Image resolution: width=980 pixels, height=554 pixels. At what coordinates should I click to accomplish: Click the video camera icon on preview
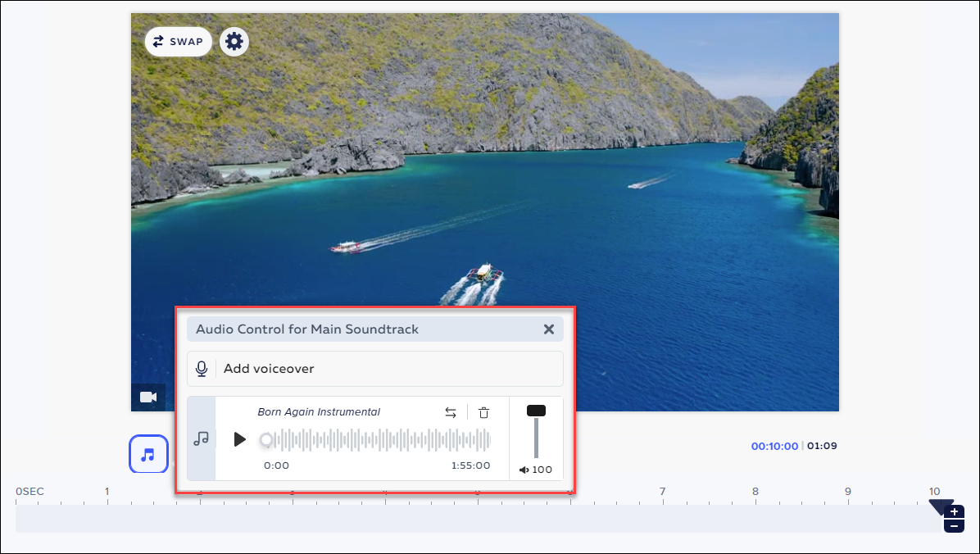tap(148, 397)
